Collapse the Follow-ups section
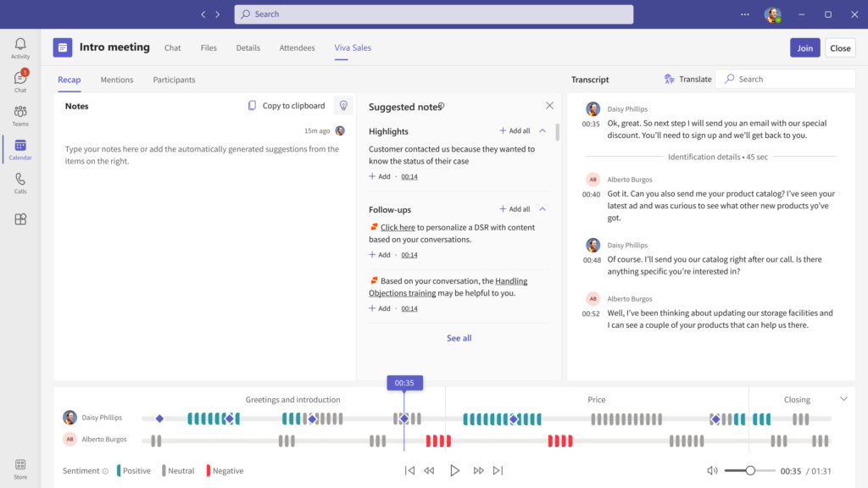 (542, 209)
